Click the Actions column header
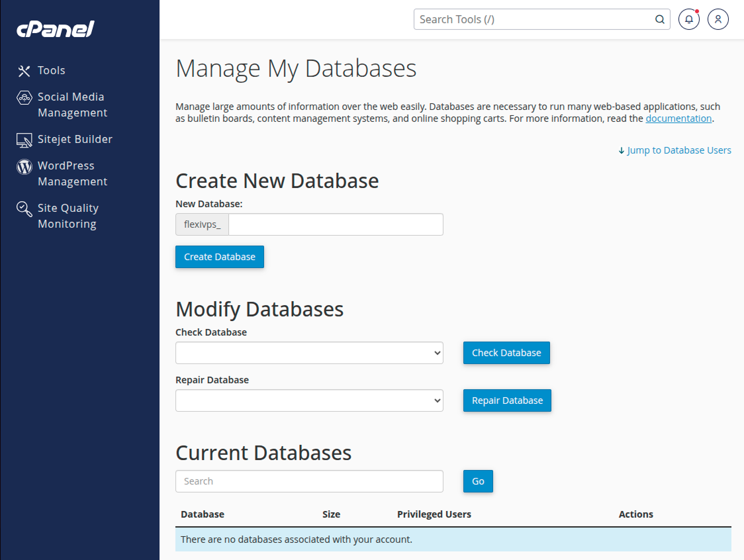Screen dimensions: 744x560 click(x=636, y=514)
